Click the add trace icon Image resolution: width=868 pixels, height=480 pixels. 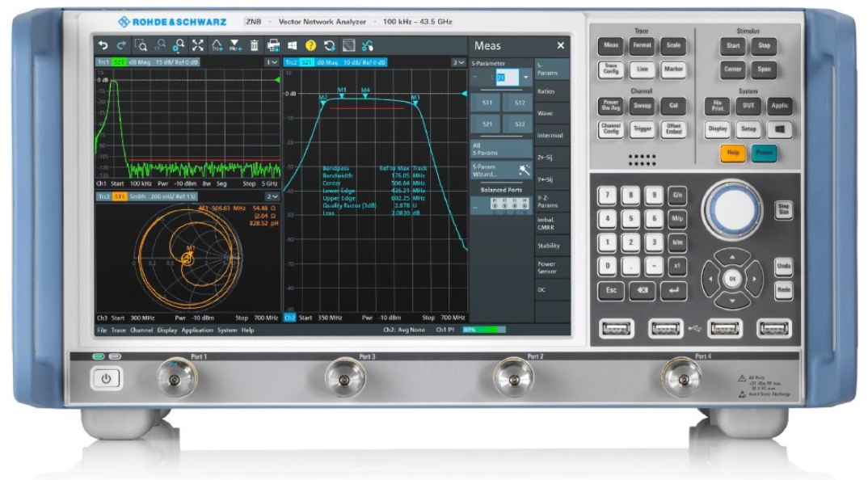[217, 46]
